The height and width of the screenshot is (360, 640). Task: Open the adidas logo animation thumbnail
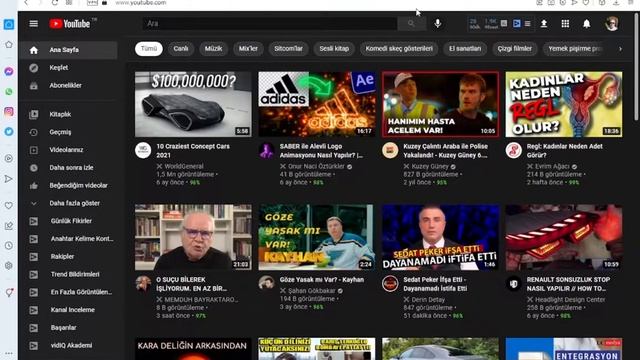tap(317, 104)
